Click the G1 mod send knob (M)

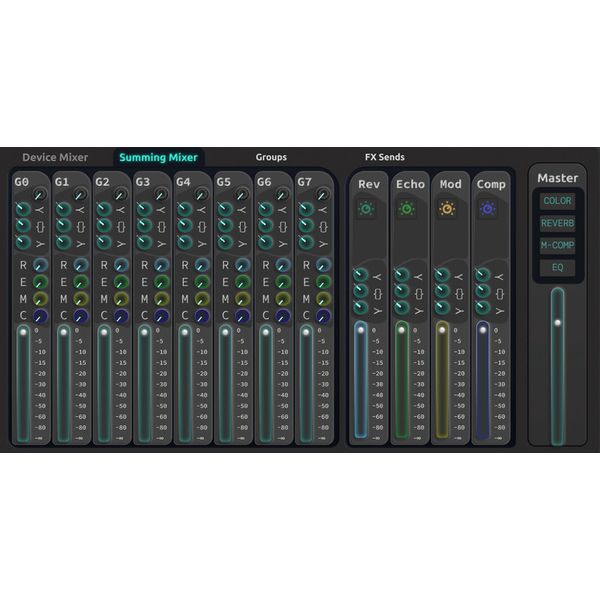[x=80, y=299]
